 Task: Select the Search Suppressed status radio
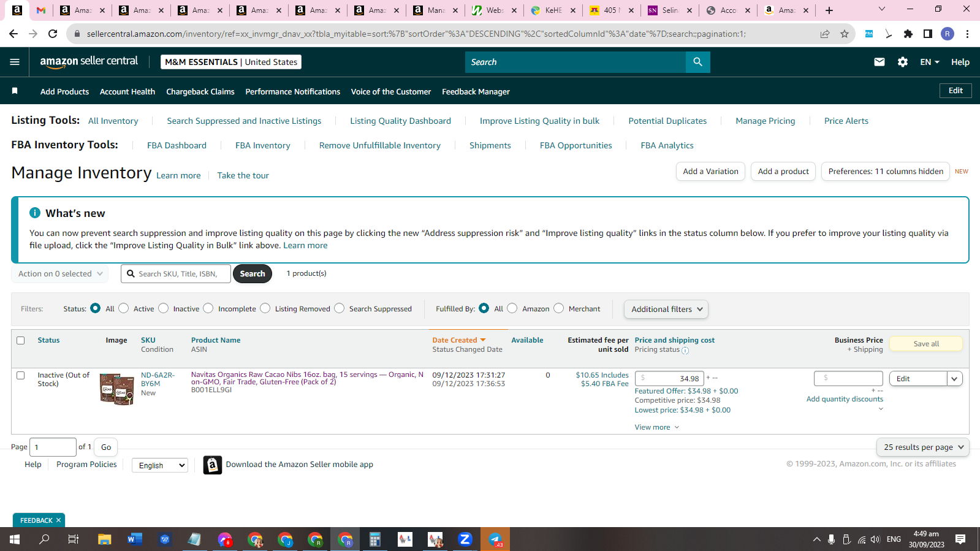coord(340,308)
